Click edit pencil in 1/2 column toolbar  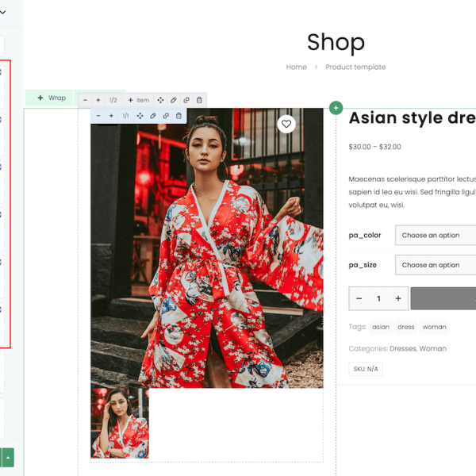pyautogui.click(x=173, y=100)
